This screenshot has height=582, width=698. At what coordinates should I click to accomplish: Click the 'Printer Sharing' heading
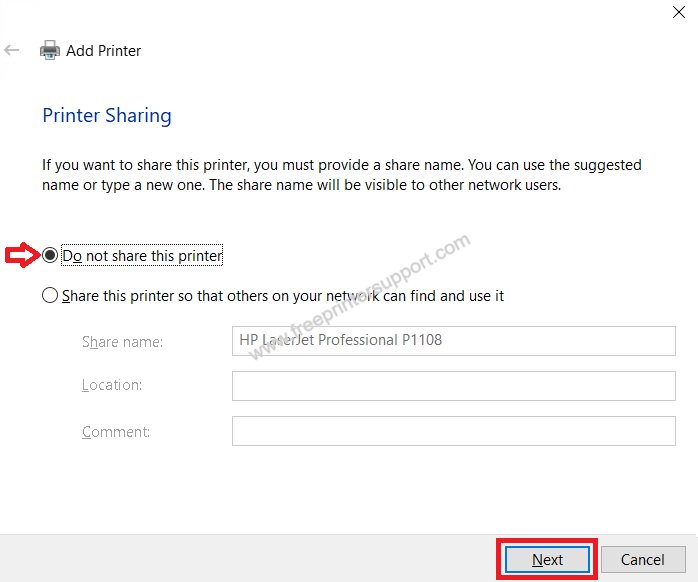coord(107,115)
